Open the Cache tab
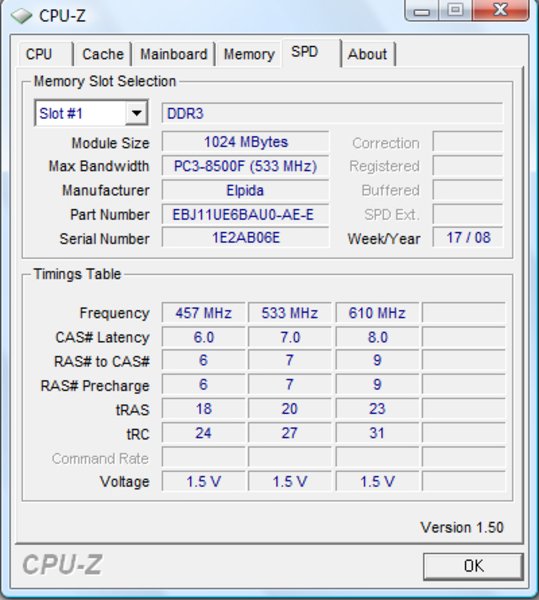The height and width of the screenshot is (600, 539). (x=103, y=54)
